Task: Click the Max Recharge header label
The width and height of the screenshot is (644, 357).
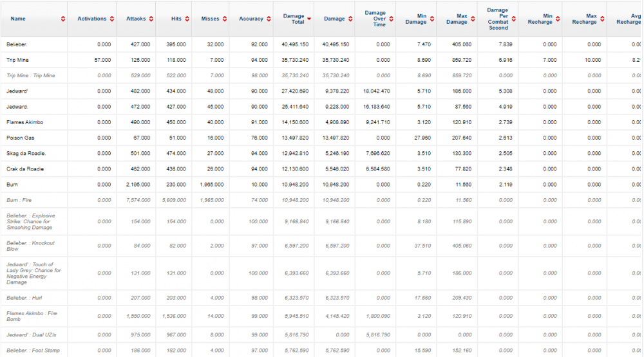Action: point(583,19)
